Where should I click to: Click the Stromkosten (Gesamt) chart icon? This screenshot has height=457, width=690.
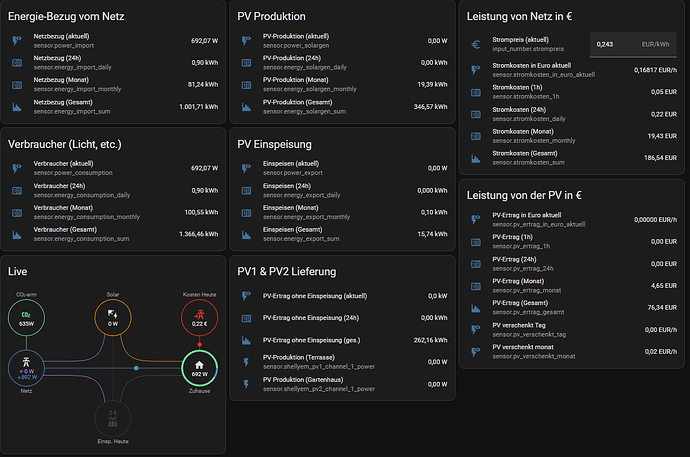point(476,158)
